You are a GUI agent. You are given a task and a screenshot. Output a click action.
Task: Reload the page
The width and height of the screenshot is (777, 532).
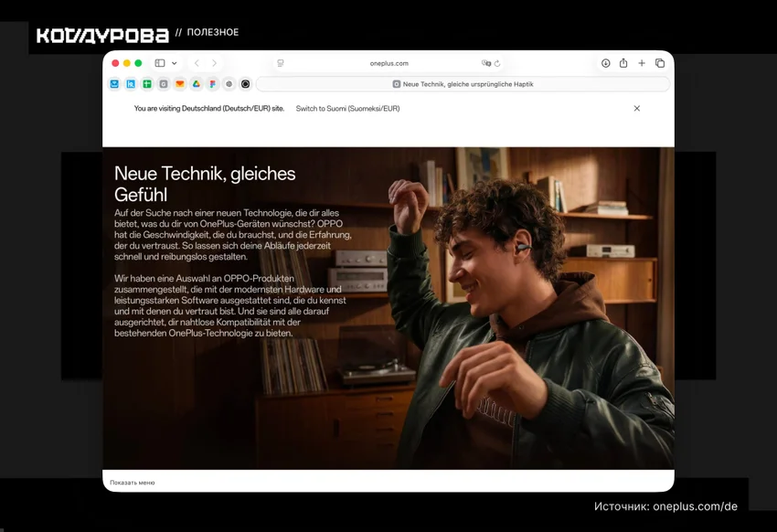tap(497, 63)
